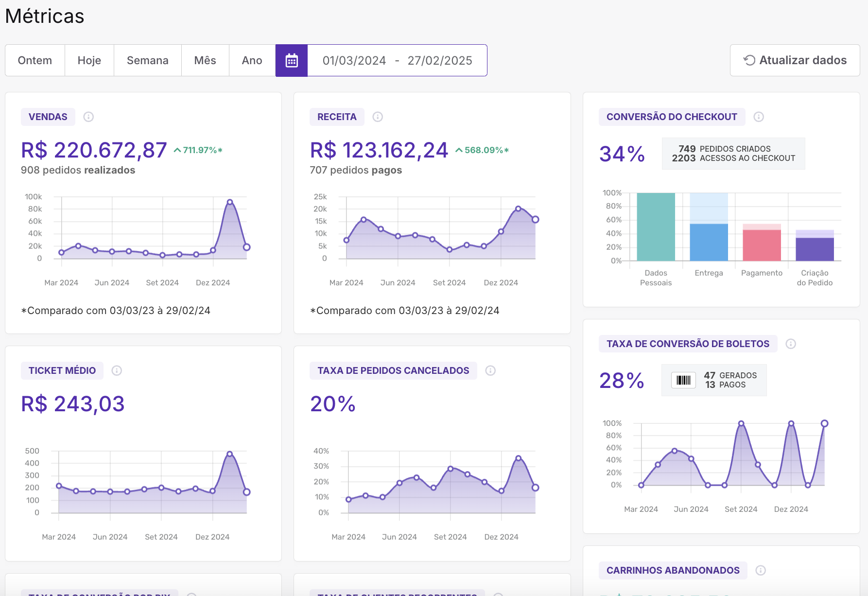Switch to the Ano period
Screen dimensions: 868x596
point(252,60)
